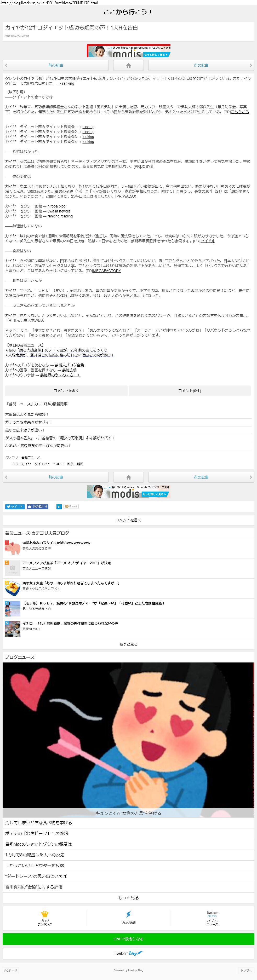Image resolution: width=257 pixels, height=980 pixels.
Task: Open the ダイエット tag link
Action: (42, 464)
